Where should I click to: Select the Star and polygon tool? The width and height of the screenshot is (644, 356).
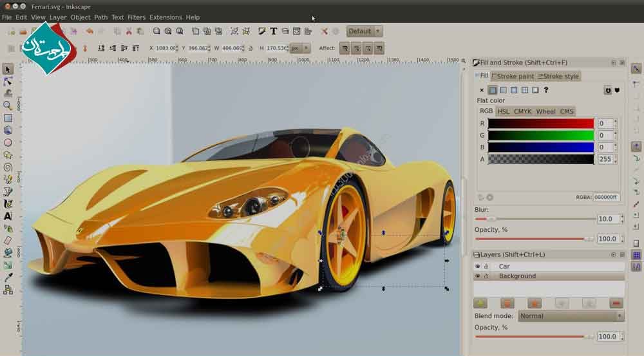click(8, 155)
